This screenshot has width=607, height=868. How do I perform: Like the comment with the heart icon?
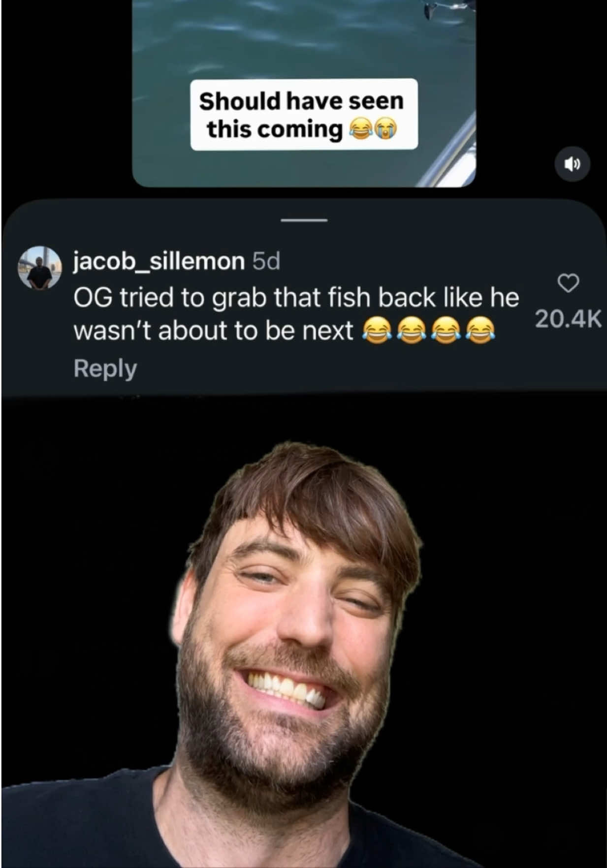click(x=569, y=283)
